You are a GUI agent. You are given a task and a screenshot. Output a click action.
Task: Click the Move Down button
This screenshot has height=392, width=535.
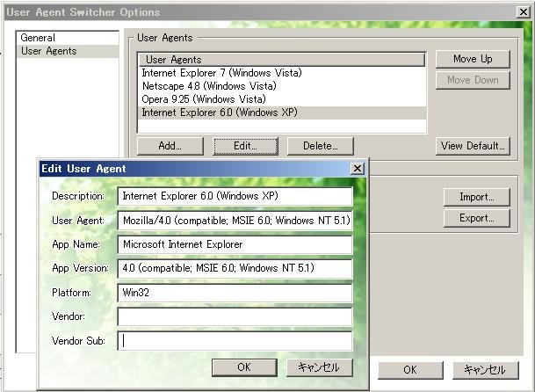click(x=473, y=80)
